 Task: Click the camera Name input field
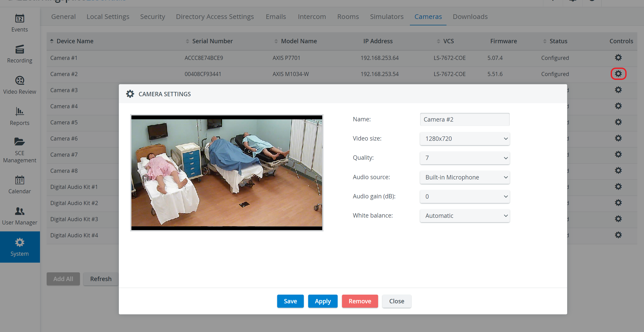pos(465,120)
